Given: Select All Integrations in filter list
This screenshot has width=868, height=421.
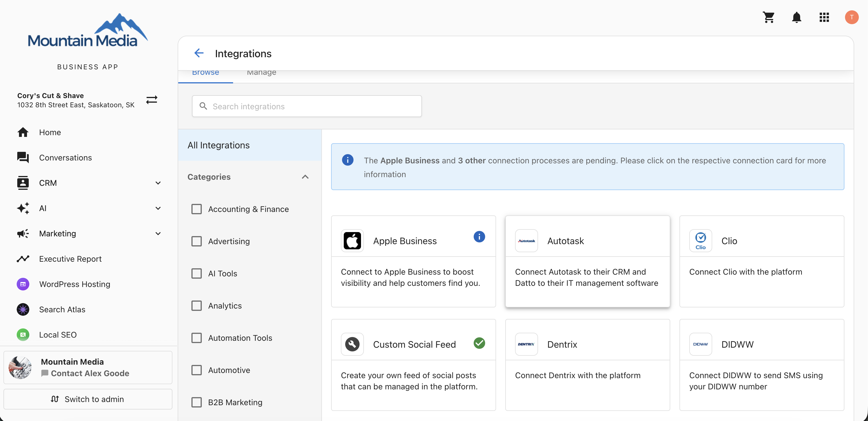Looking at the screenshot, I should 250,145.
